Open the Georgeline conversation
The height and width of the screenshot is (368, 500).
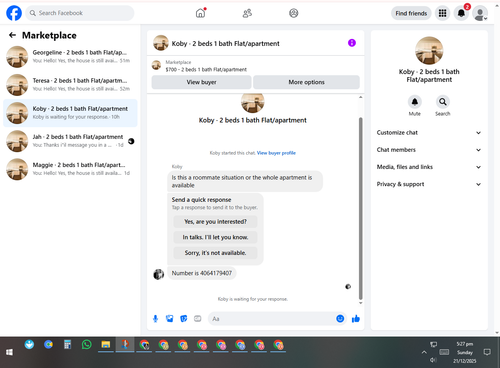(x=70, y=57)
